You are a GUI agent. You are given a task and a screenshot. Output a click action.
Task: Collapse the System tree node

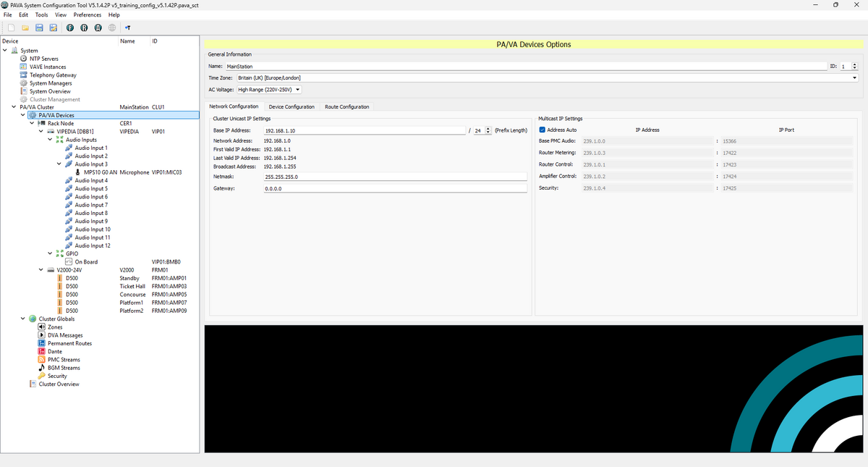[x=5, y=51]
